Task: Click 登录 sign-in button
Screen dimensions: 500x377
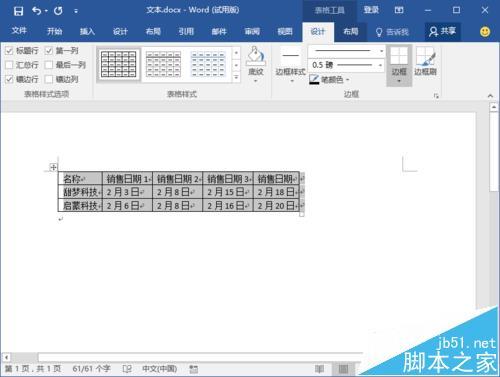Action: 371,10
